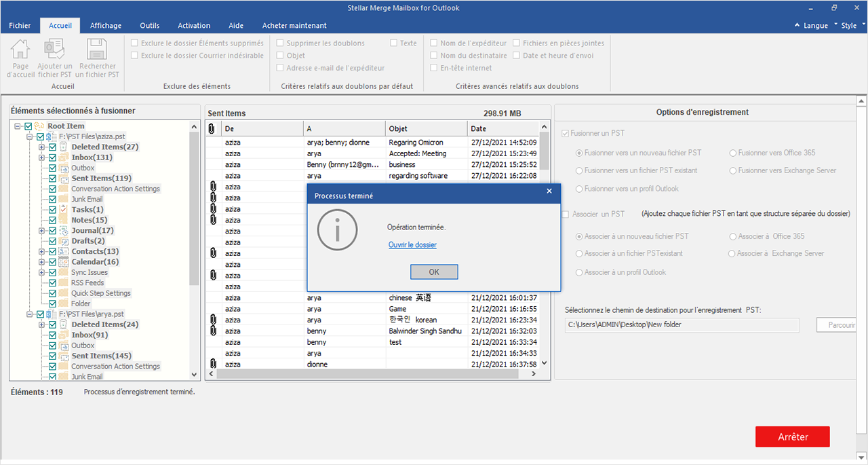This screenshot has width=868, height=465.
Task: Click the aziza.pst file icon in tree
Action: click(52, 136)
